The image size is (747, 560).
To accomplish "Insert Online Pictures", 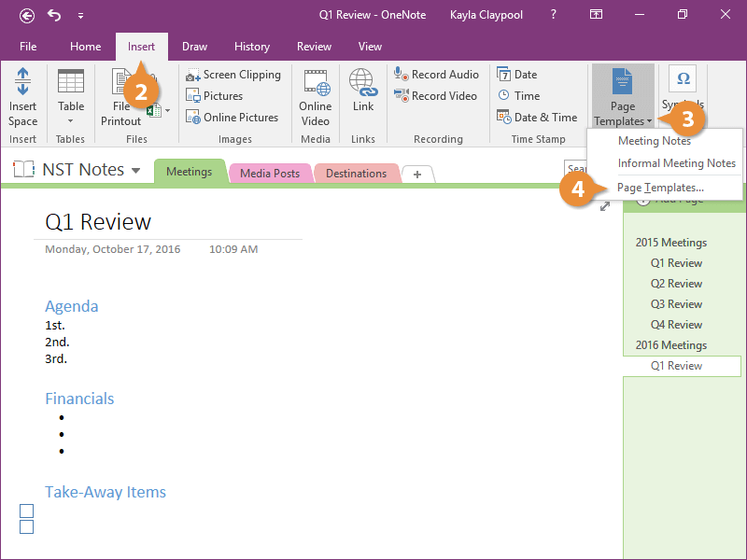I will [x=233, y=118].
